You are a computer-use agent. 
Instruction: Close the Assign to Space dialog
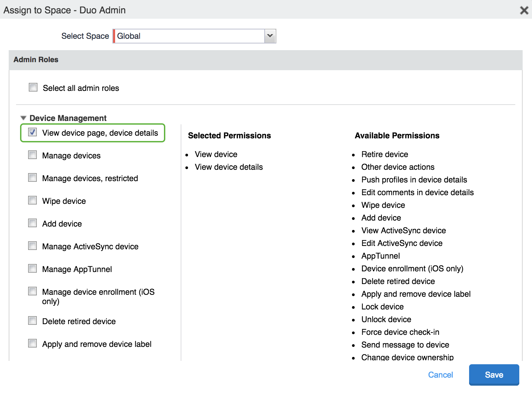point(524,10)
